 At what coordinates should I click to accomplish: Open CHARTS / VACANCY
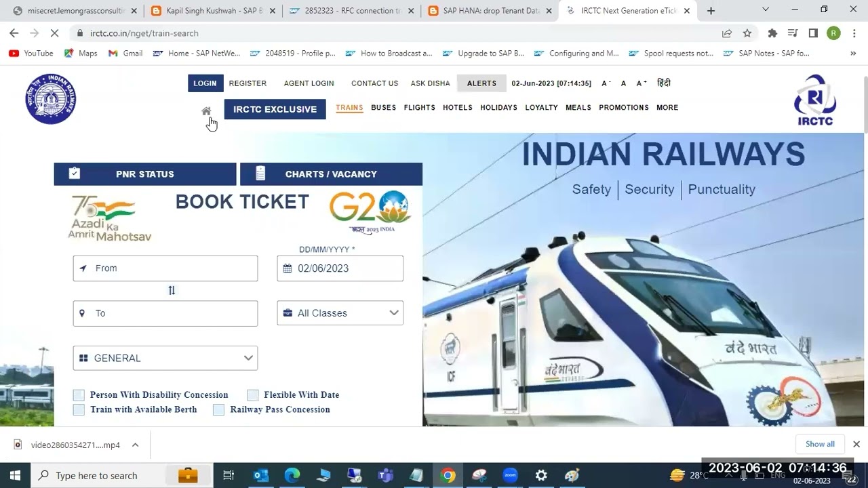click(x=331, y=174)
